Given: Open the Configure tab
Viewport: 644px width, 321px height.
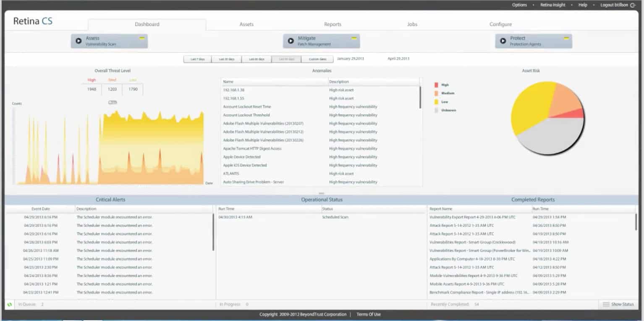Looking at the screenshot, I should 500,24.
